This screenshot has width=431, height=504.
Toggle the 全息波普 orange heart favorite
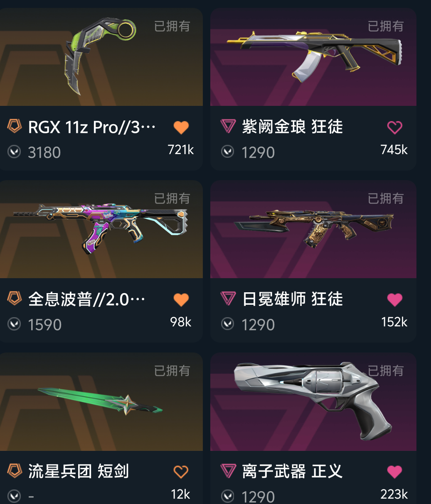click(x=181, y=300)
